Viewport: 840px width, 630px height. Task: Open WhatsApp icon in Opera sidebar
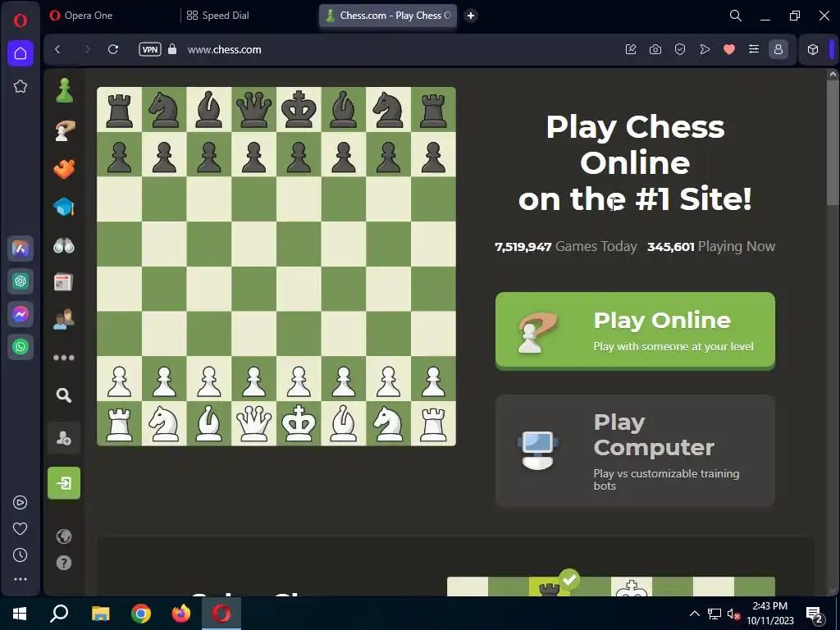click(x=21, y=347)
